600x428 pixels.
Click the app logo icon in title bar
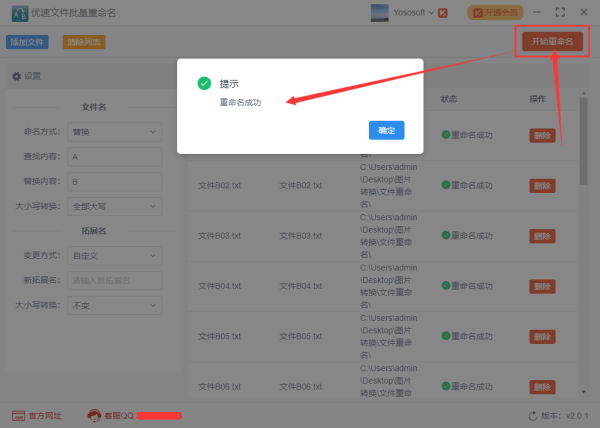[20, 13]
